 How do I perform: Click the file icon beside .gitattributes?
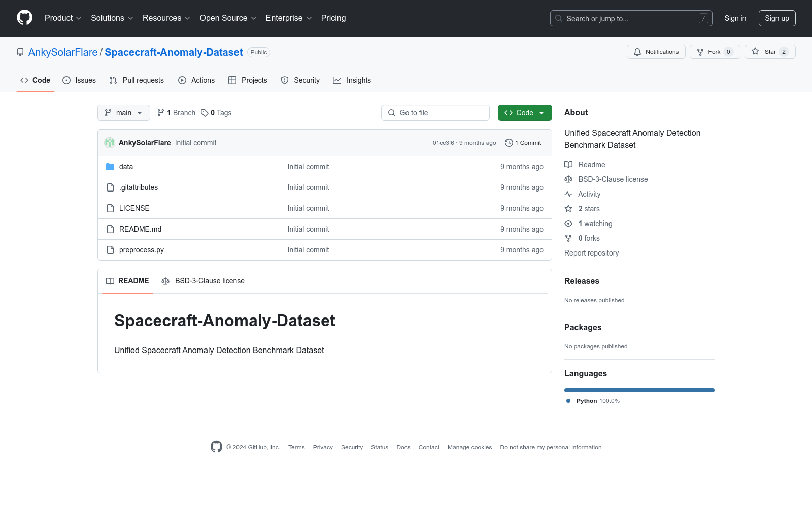point(110,187)
